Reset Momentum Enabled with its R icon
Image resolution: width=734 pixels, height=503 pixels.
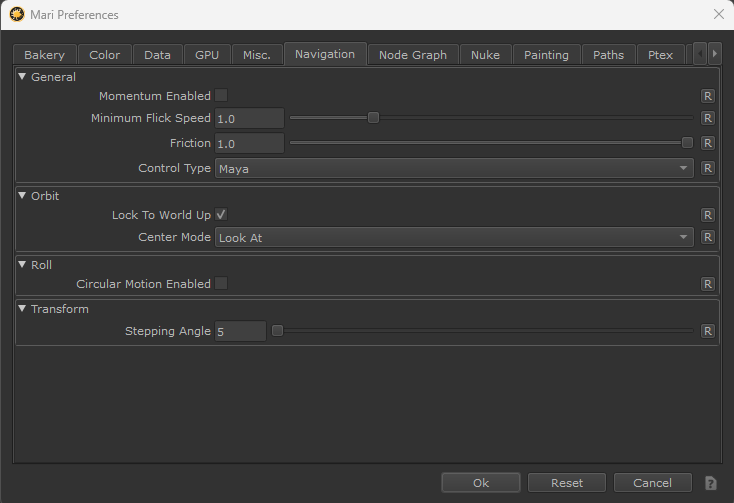(x=707, y=96)
